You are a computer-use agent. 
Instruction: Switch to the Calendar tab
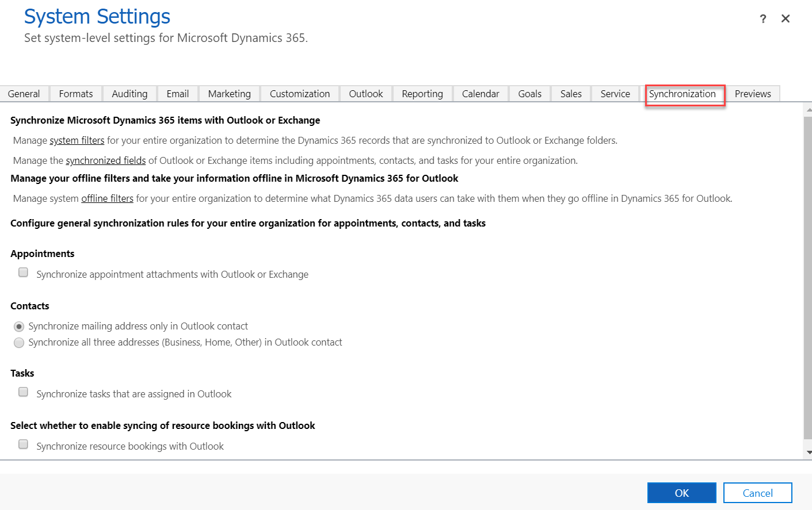click(481, 93)
